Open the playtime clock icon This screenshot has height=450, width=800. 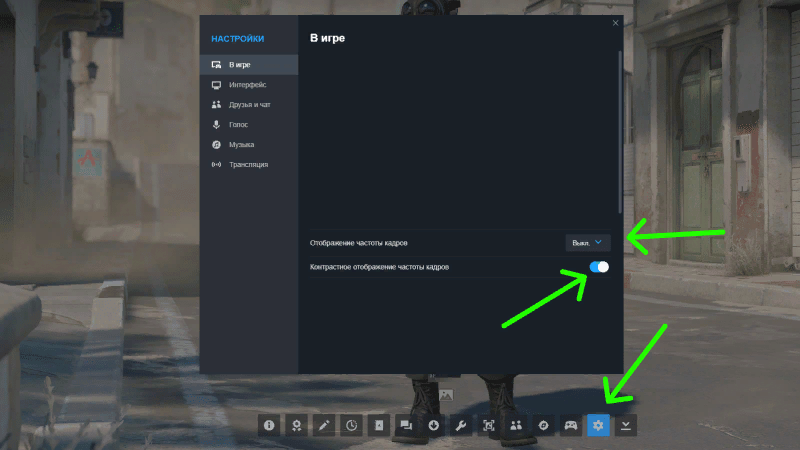352,425
